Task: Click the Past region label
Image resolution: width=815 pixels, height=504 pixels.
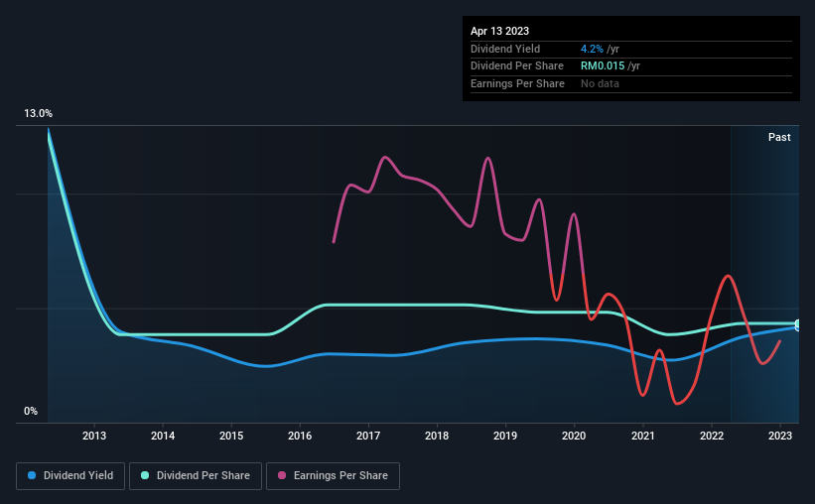Action: (779, 137)
